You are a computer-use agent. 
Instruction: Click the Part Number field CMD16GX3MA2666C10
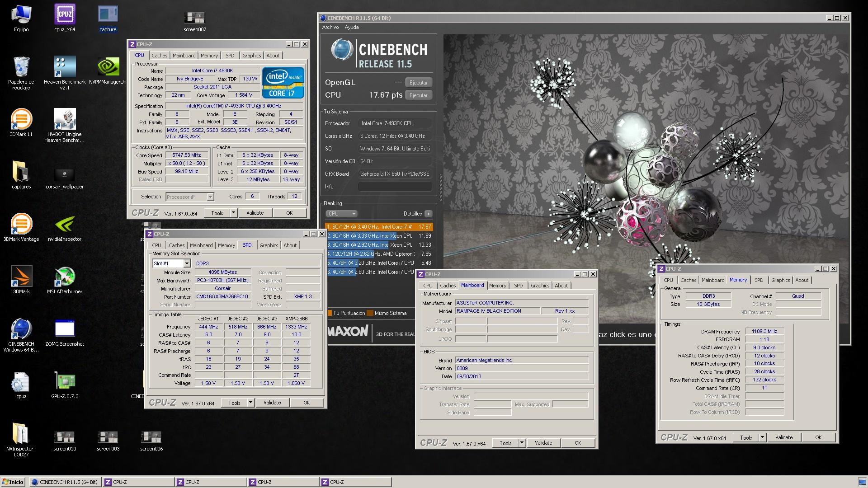(x=222, y=297)
